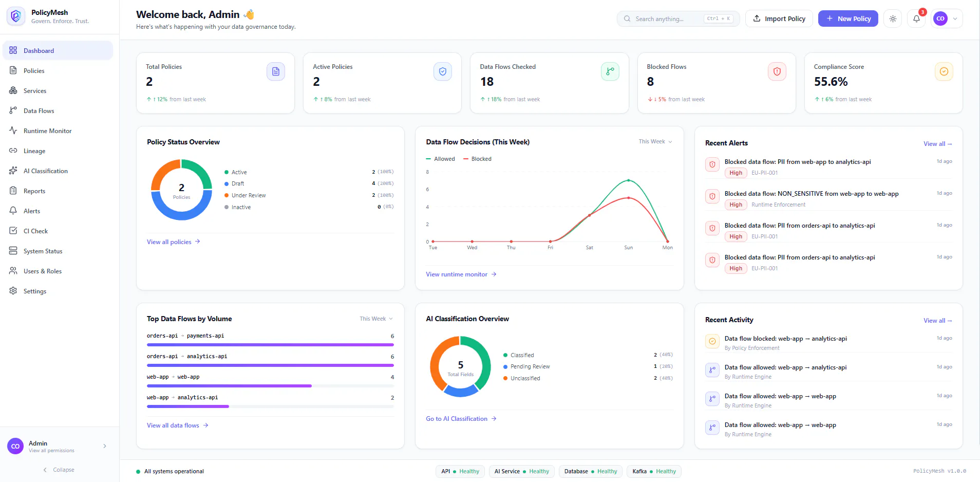This screenshot has height=482, width=980.
Task: Click the Active Policies shield icon
Action: (443, 71)
